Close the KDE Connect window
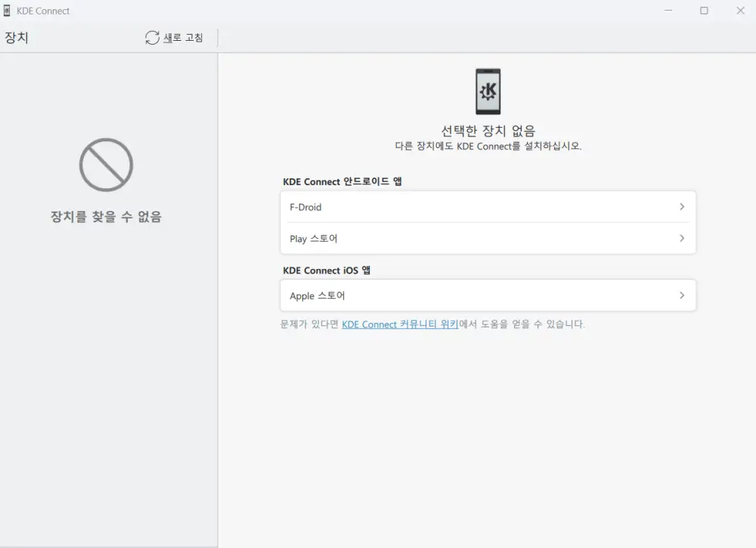756x548 pixels. [741, 11]
